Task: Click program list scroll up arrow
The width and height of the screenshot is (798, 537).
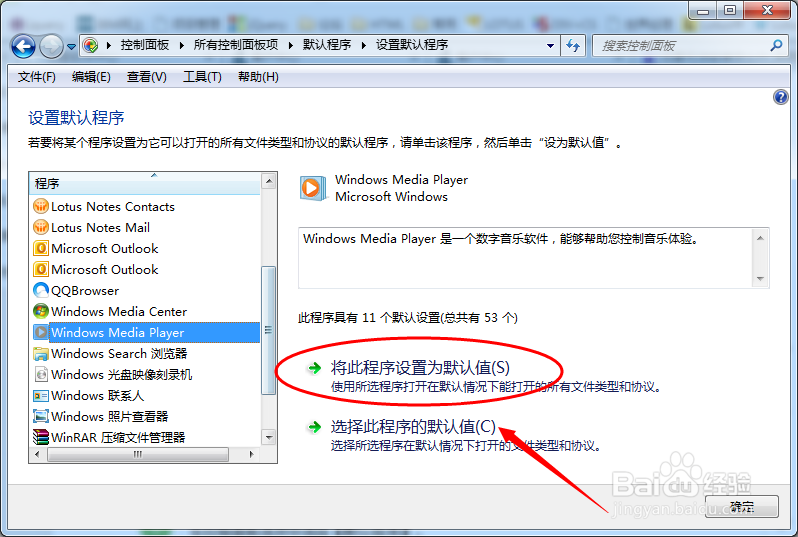Action: pos(269,181)
